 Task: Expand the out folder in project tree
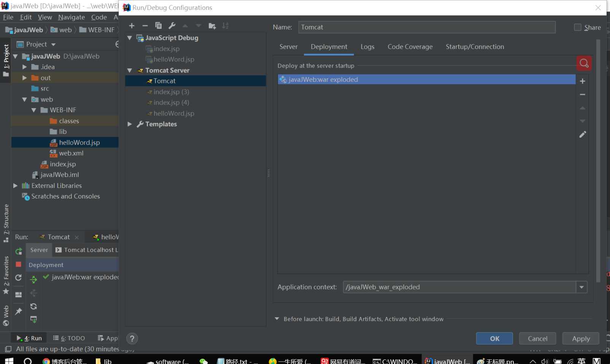[x=25, y=78]
